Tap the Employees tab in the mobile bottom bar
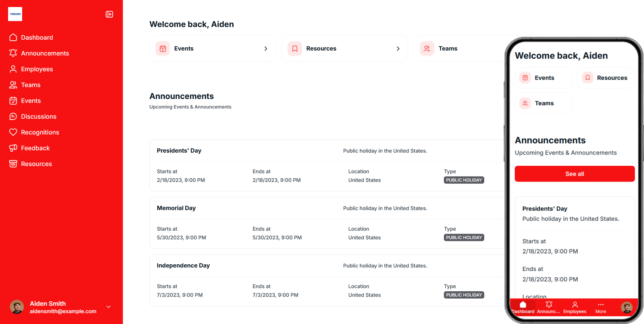Screen dimensions: 644x324 (574, 308)
